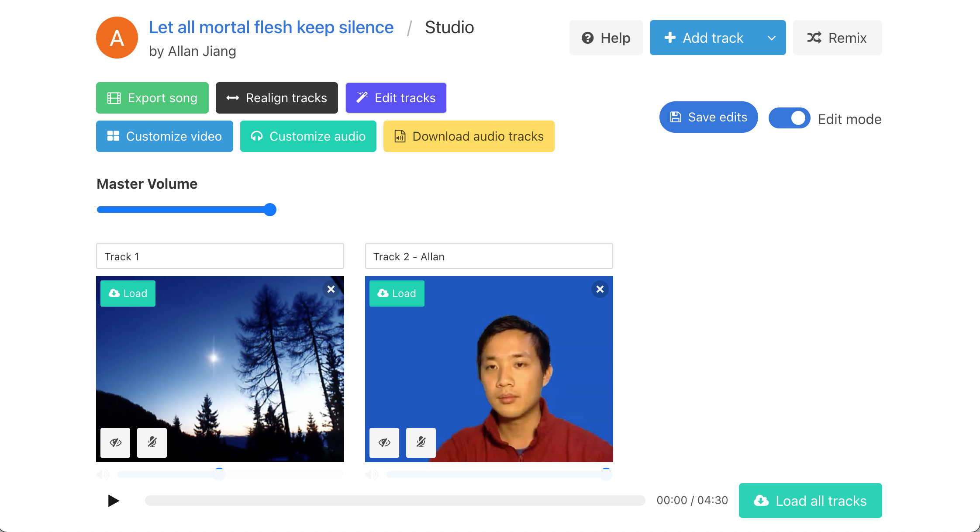Screen dimensions: 980x532
Task: Click Load on Track 2 video
Action: coord(397,294)
